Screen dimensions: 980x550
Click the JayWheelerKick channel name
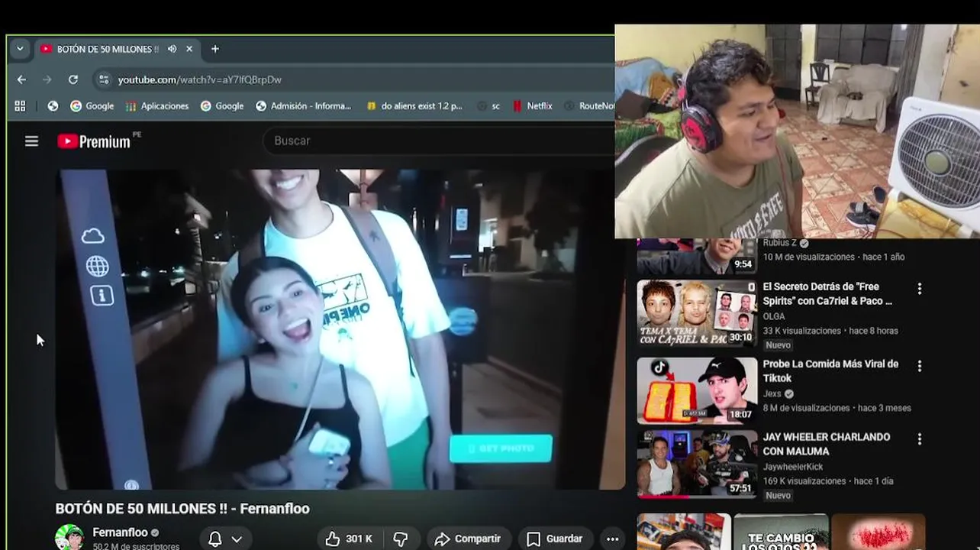[795, 466]
